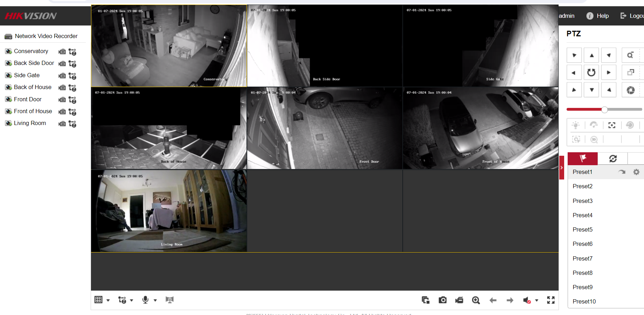Toggle full screen view mode
644x315 pixels.
pyautogui.click(x=551, y=300)
